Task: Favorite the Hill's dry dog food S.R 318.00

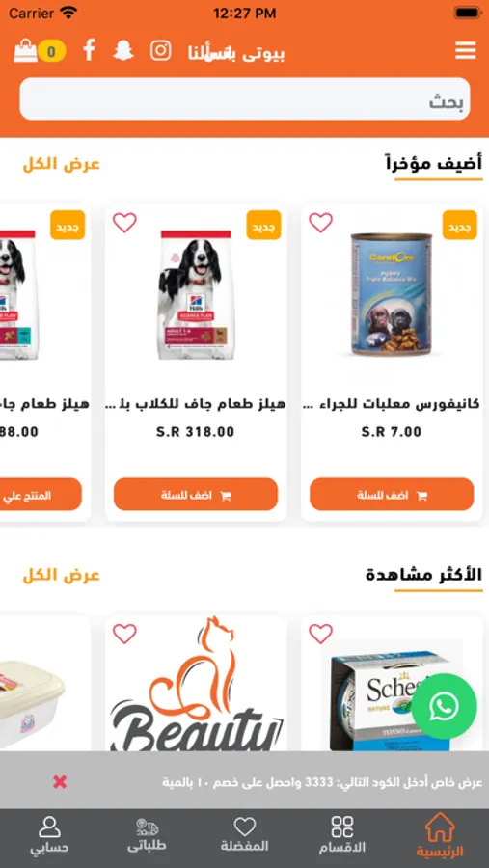Action: coord(124,223)
